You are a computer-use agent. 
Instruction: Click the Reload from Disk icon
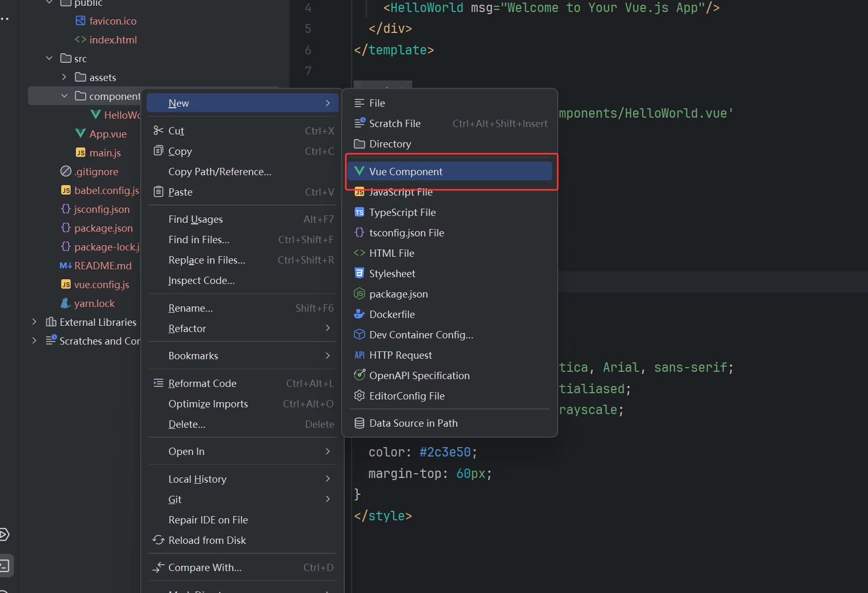coord(158,540)
